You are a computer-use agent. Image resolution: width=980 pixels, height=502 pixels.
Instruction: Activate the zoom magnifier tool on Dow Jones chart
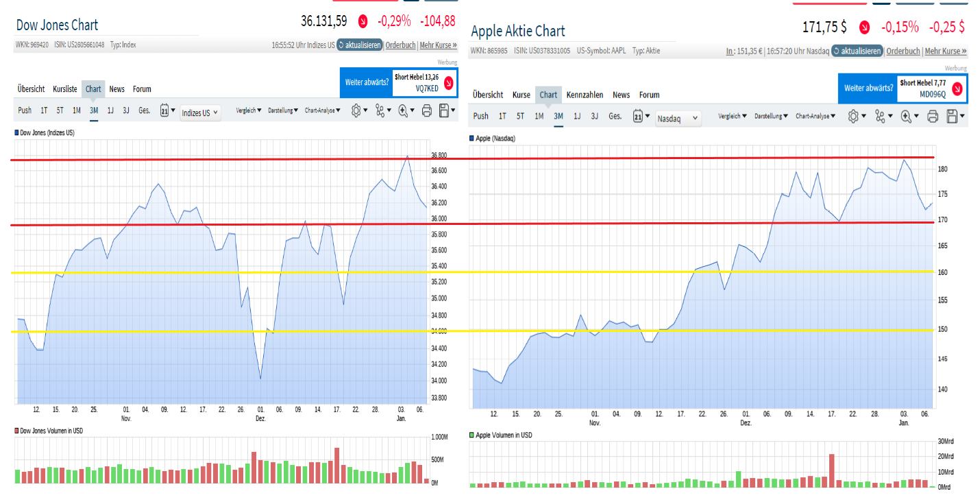coord(404,110)
